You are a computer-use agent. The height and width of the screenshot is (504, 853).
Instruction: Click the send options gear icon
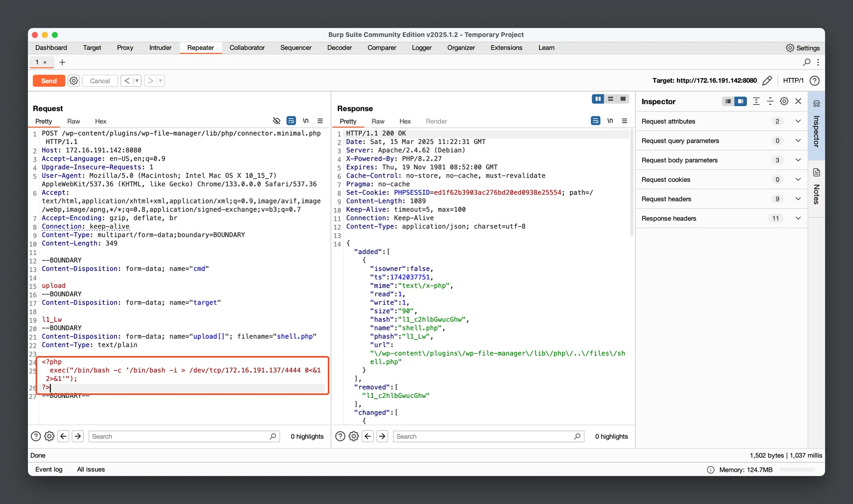pyautogui.click(x=74, y=81)
